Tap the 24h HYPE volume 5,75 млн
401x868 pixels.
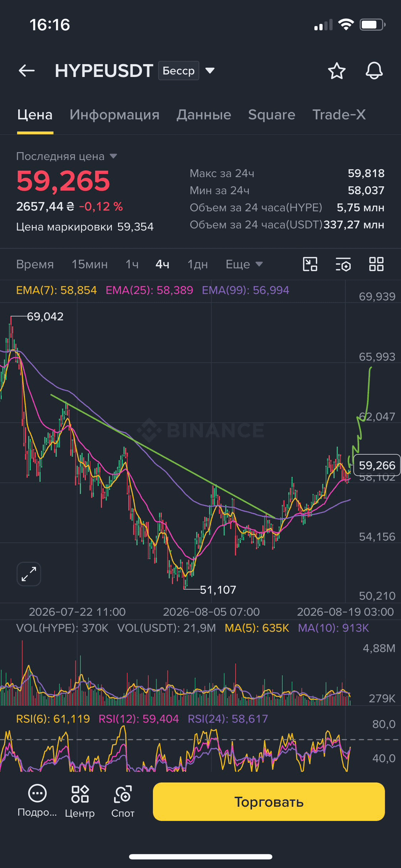tap(360, 208)
